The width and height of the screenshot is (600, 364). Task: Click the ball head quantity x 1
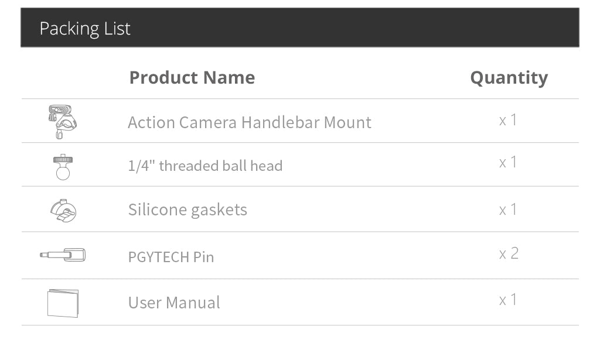click(508, 162)
